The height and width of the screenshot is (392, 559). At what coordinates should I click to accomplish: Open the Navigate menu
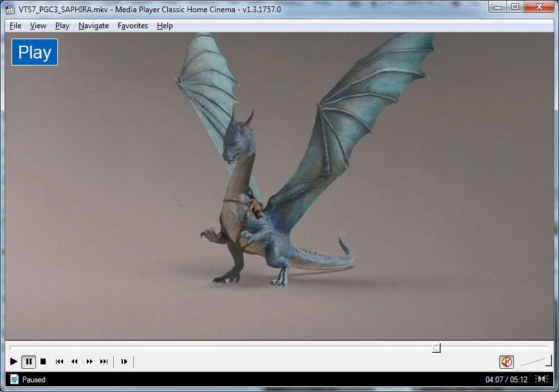pyautogui.click(x=93, y=26)
